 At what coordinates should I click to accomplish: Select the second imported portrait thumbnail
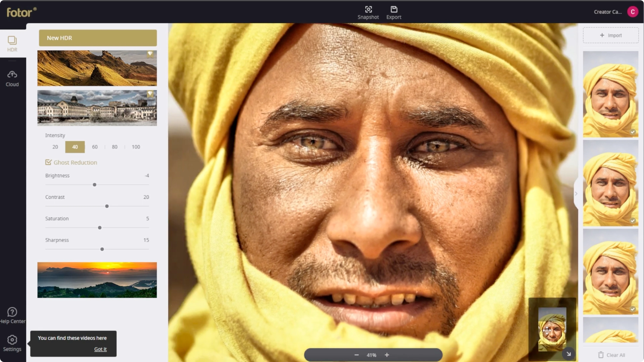[x=611, y=183]
